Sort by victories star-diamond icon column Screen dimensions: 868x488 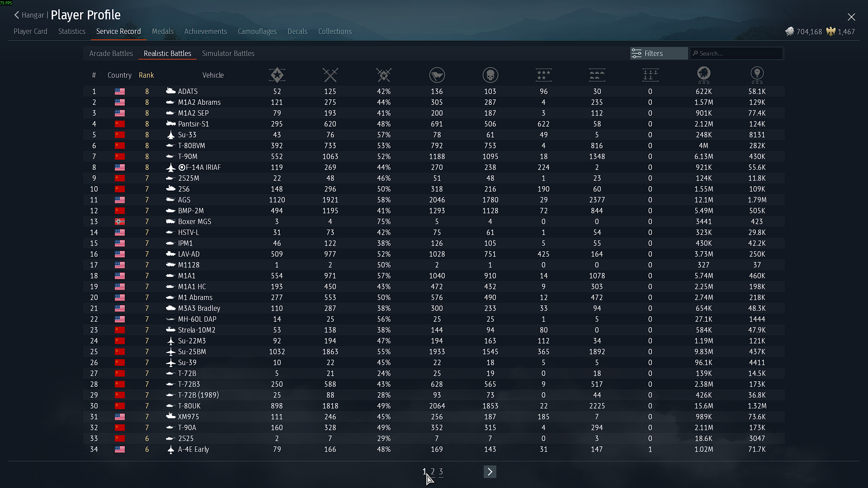pyautogui.click(x=277, y=75)
